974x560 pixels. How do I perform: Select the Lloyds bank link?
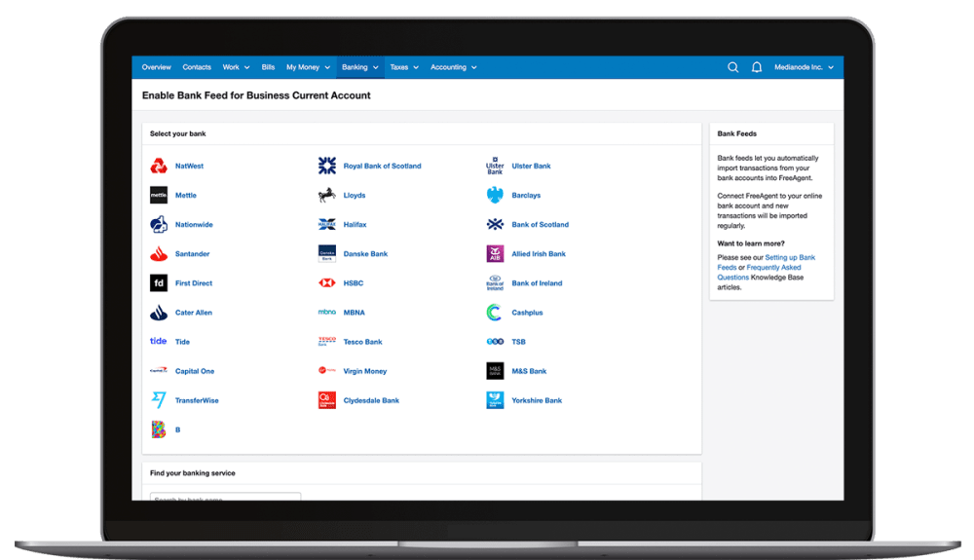355,195
